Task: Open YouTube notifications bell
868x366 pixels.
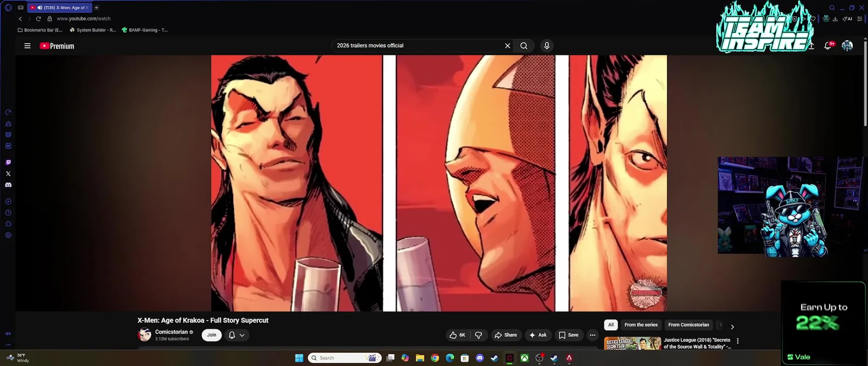Action: click(x=828, y=46)
